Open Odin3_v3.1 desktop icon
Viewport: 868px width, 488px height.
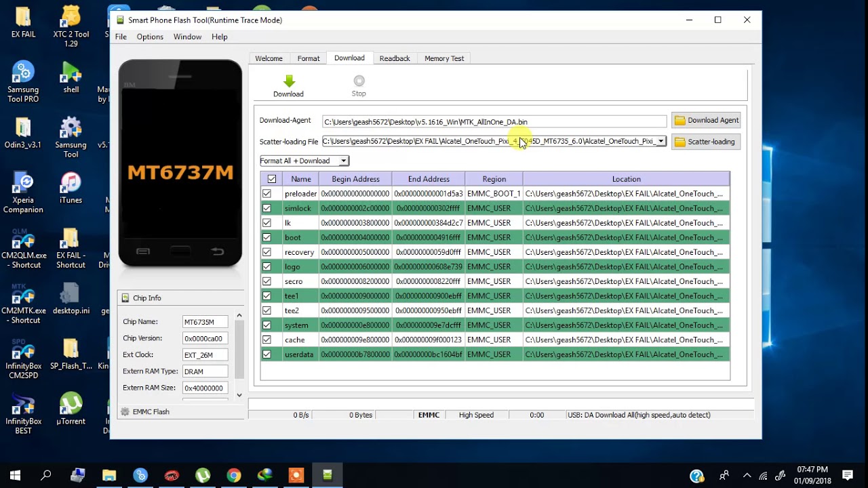(23, 133)
